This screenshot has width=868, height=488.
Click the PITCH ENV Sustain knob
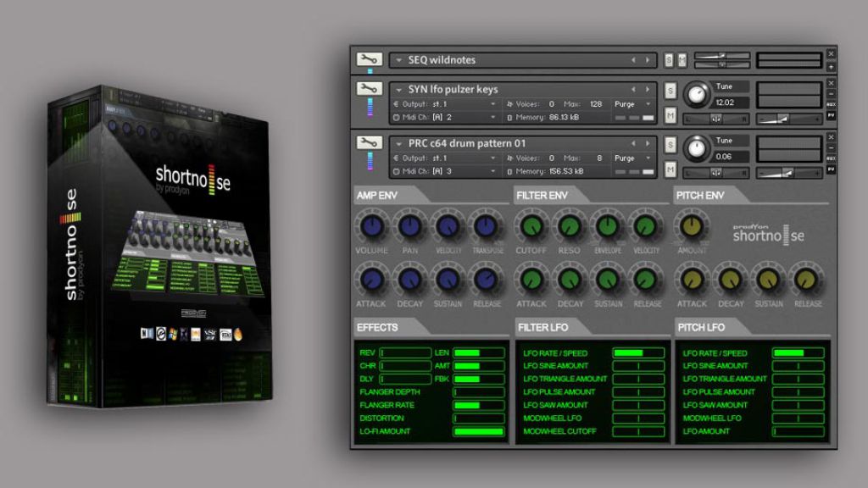[768, 280]
